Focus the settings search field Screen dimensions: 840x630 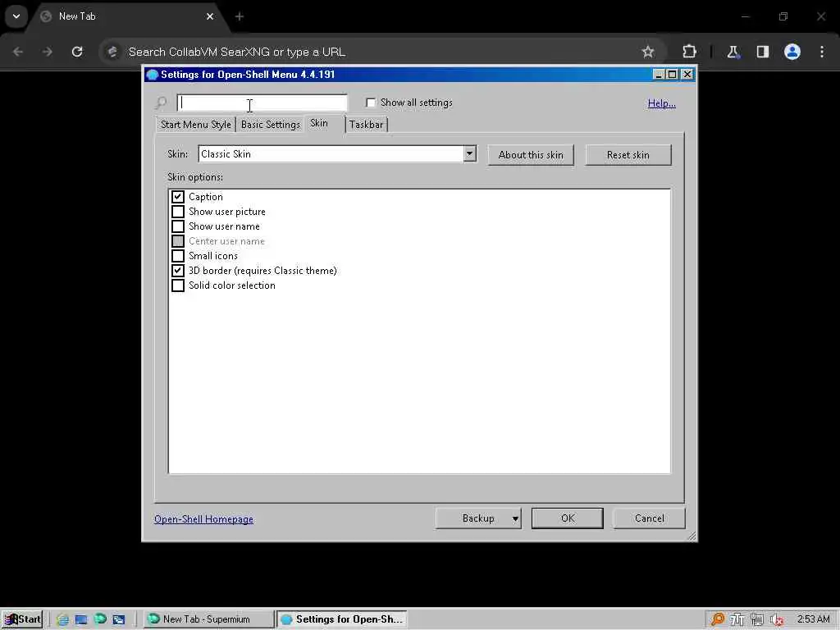tap(262, 103)
